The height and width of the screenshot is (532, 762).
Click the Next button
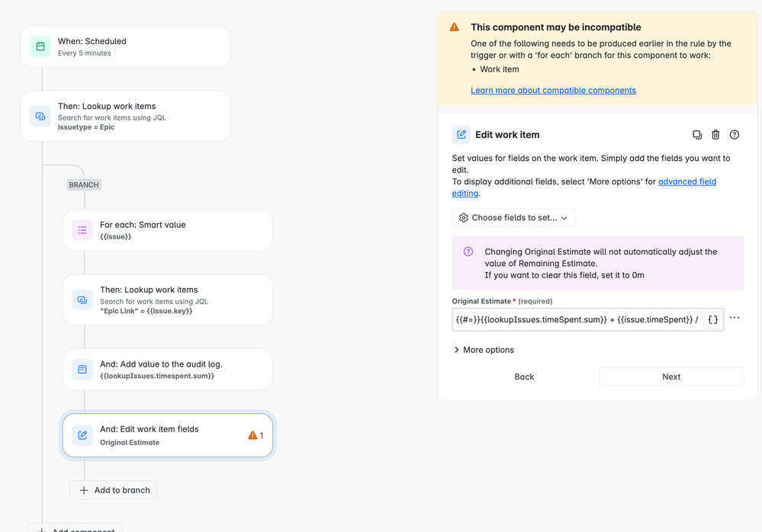670,377
